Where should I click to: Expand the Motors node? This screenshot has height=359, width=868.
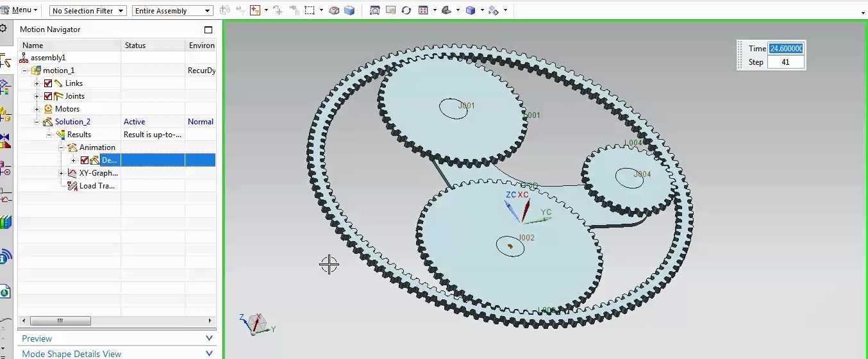click(x=37, y=109)
